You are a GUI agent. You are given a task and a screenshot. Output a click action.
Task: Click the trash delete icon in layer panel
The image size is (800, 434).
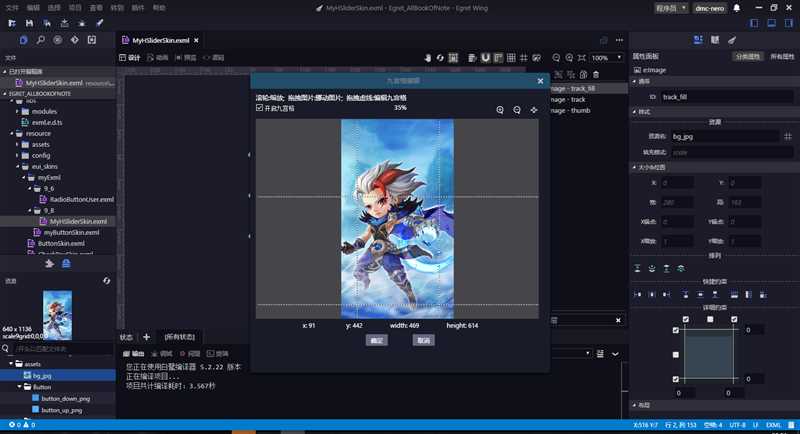[x=596, y=75]
